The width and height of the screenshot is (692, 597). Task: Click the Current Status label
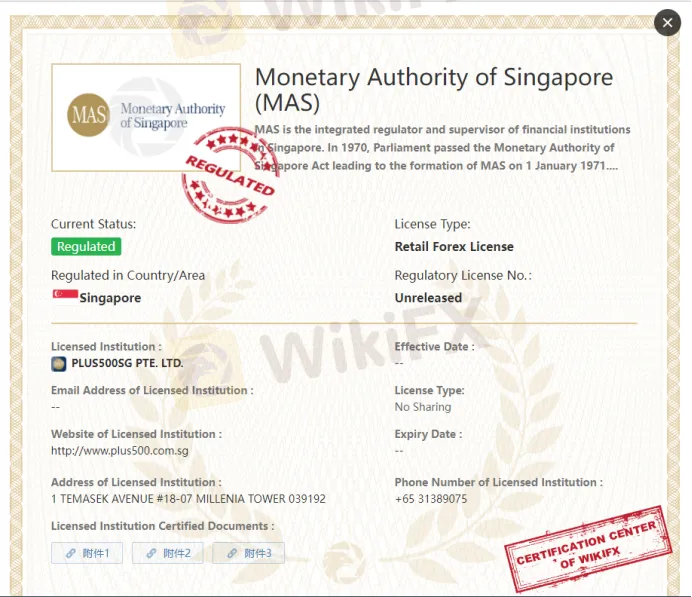pos(94,224)
